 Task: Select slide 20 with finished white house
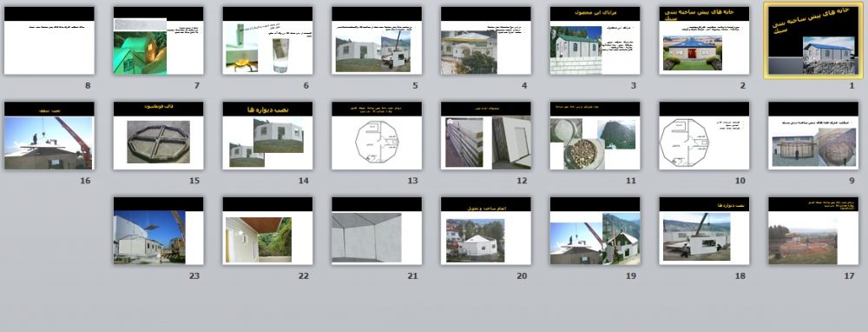click(486, 230)
